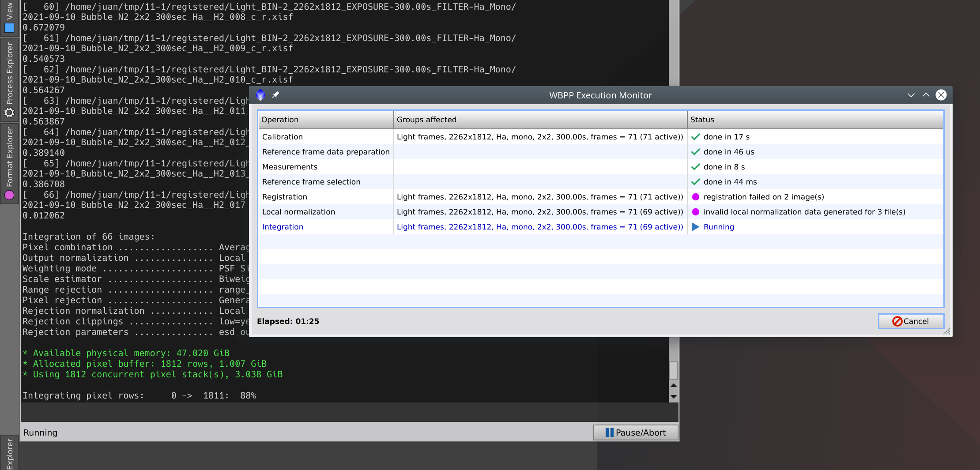Image resolution: width=980 pixels, height=470 pixels.
Task: Click the magenta dot for invalid local normalization
Action: pyautogui.click(x=696, y=212)
